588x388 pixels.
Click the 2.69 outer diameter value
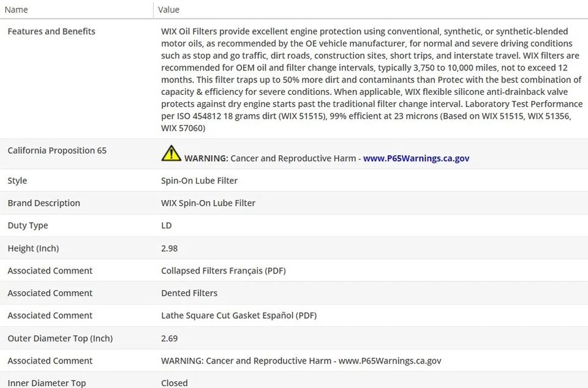coord(169,338)
